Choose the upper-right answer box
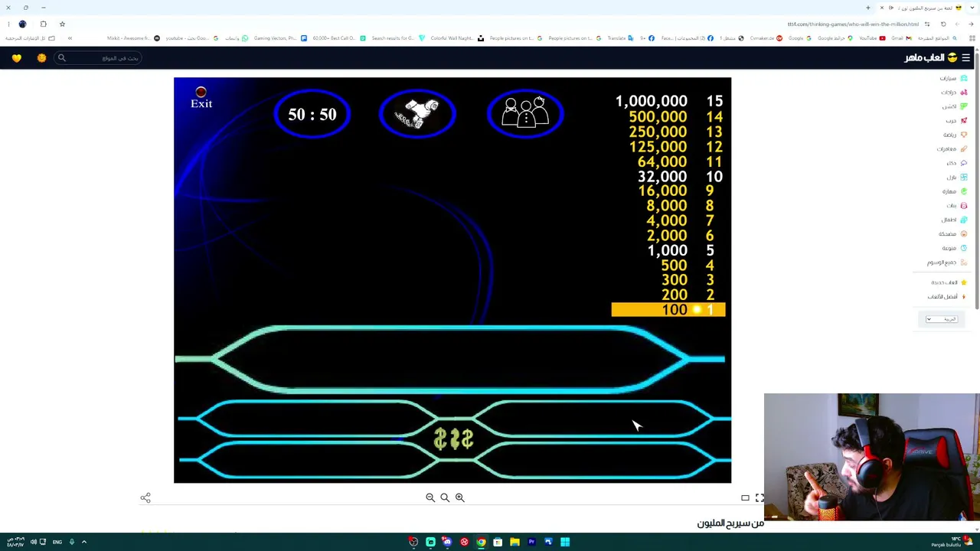The height and width of the screenshot is (551, 980). tap(593, 418)
